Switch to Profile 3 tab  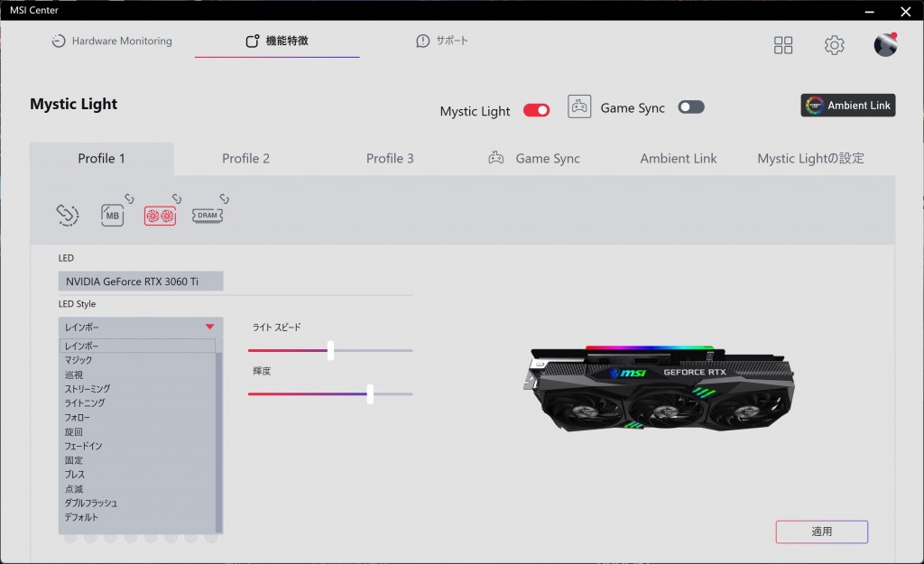pyautogui.click(x=390, y=159)
